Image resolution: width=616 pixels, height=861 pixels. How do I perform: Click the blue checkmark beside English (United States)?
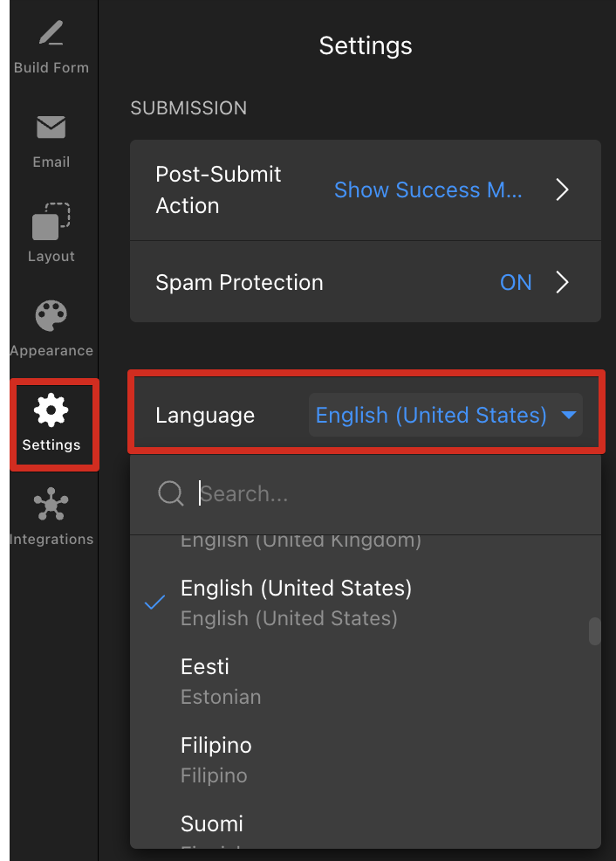154,603
